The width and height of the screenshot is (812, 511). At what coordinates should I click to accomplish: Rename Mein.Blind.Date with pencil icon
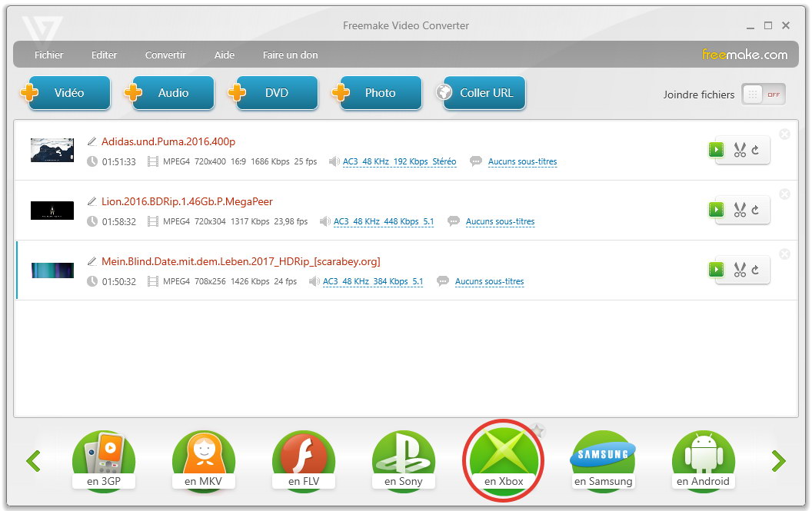92,261
